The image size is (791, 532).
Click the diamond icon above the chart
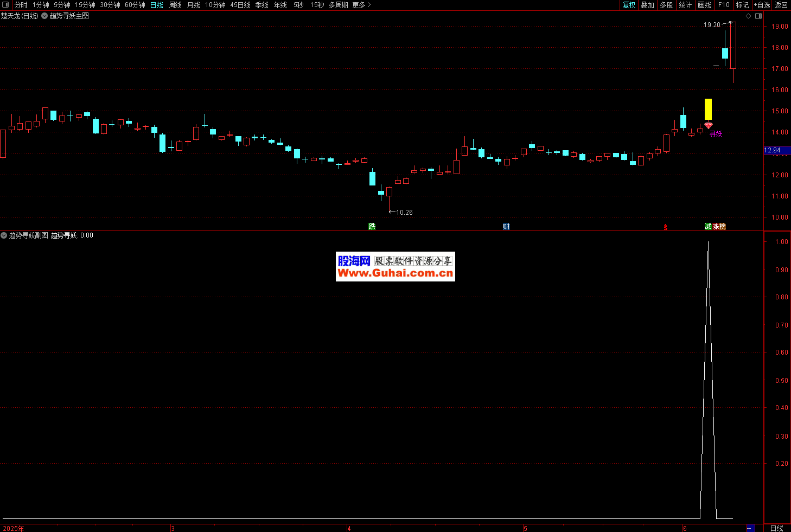749,16
